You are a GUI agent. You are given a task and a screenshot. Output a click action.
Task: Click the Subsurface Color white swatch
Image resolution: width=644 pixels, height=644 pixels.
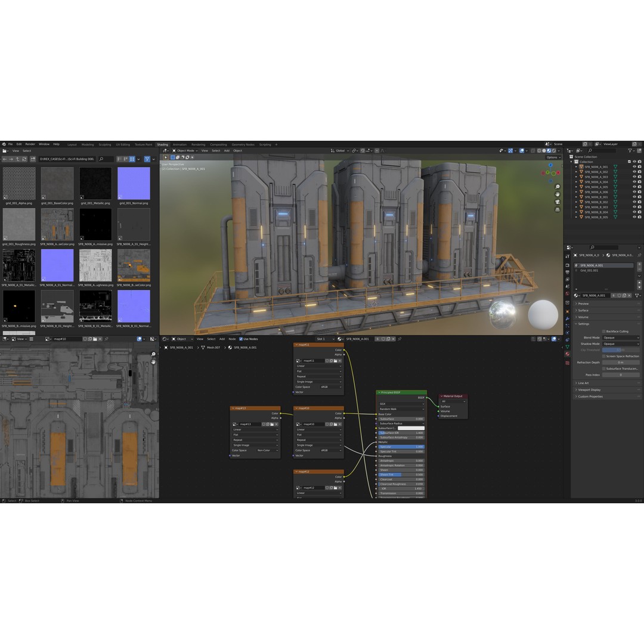click(x=411, y=428)
